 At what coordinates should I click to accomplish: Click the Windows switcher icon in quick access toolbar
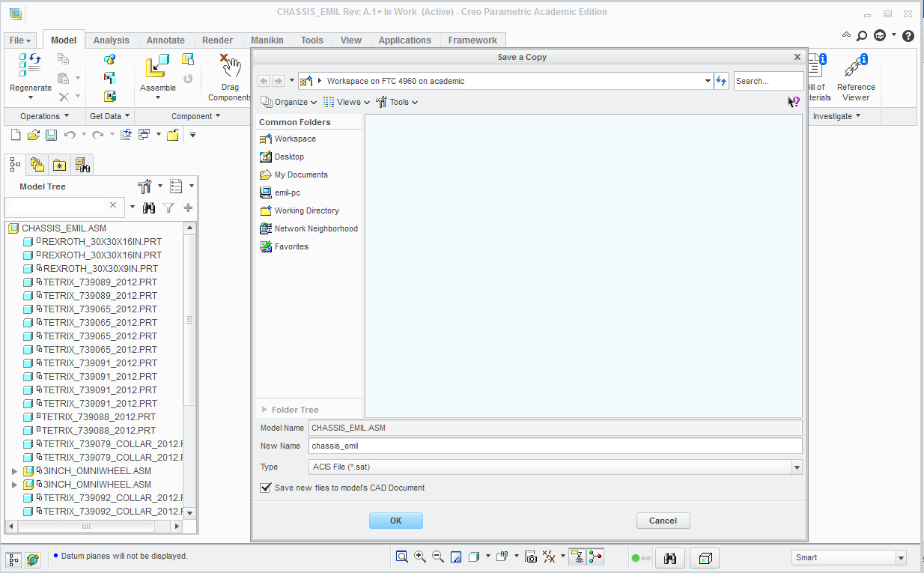(144, 135)
